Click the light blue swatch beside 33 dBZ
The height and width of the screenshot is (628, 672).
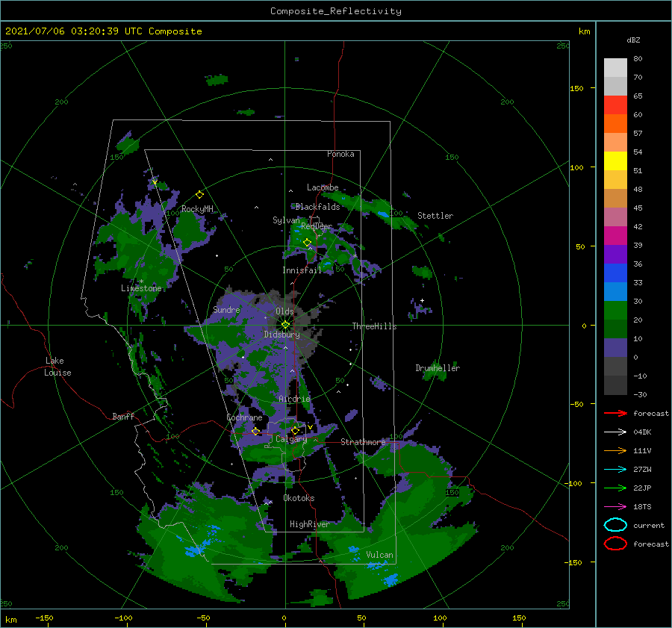pos(615,292)
